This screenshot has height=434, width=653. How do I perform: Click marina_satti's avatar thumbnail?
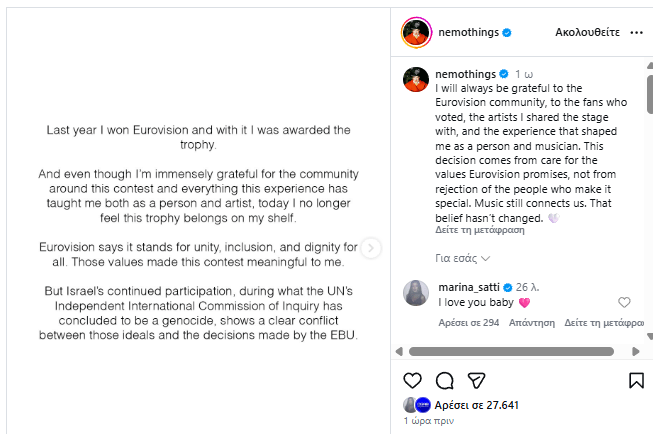point(416,292)
